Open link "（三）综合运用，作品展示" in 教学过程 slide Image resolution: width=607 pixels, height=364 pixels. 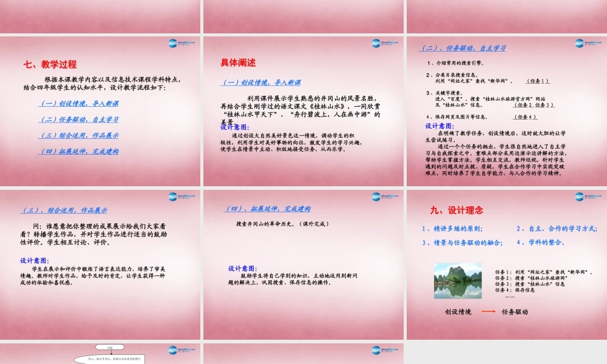click(x=79, y=135)
